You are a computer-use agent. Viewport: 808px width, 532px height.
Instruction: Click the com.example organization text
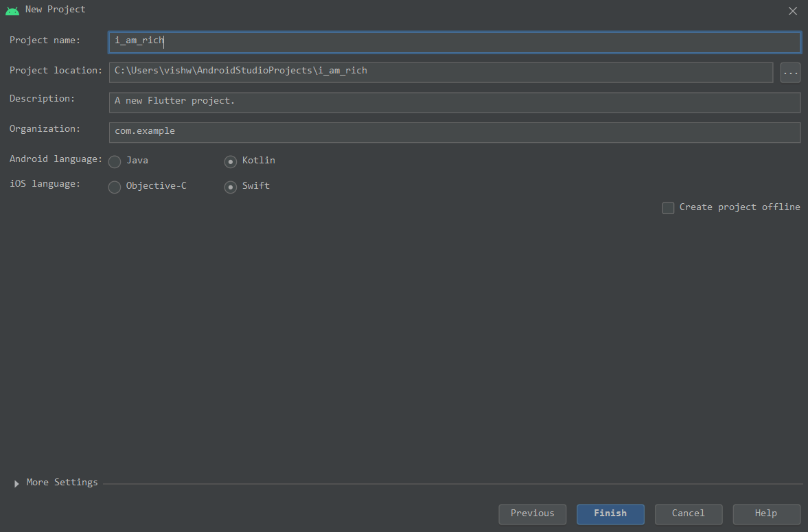[144, 131]
